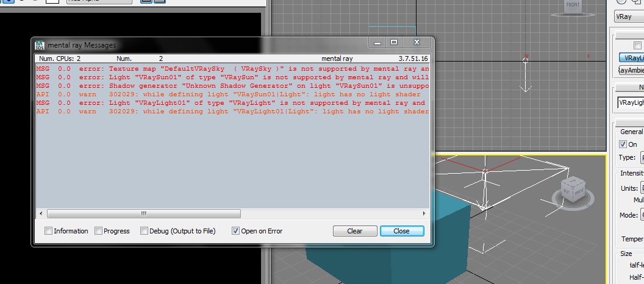The width and height of the screenshot is (644, 284).
Task: Click the second blue display toggle icon
Action: 160,1
